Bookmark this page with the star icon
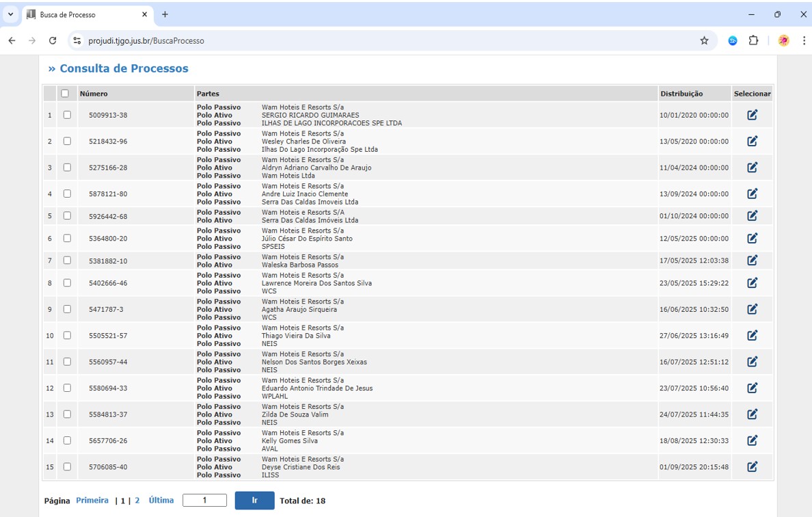This screenshot has width=812, height=517. [x=704, y=41]
